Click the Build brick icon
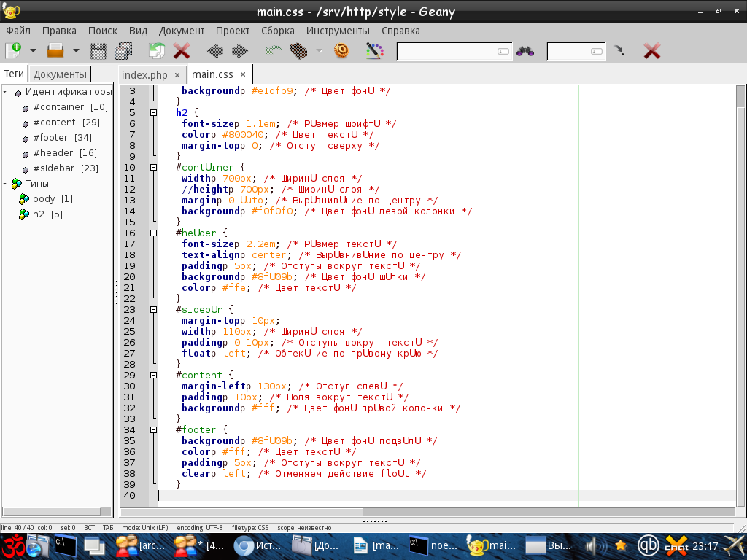Viewport: 747px width, 560px height. pos(298,51)
